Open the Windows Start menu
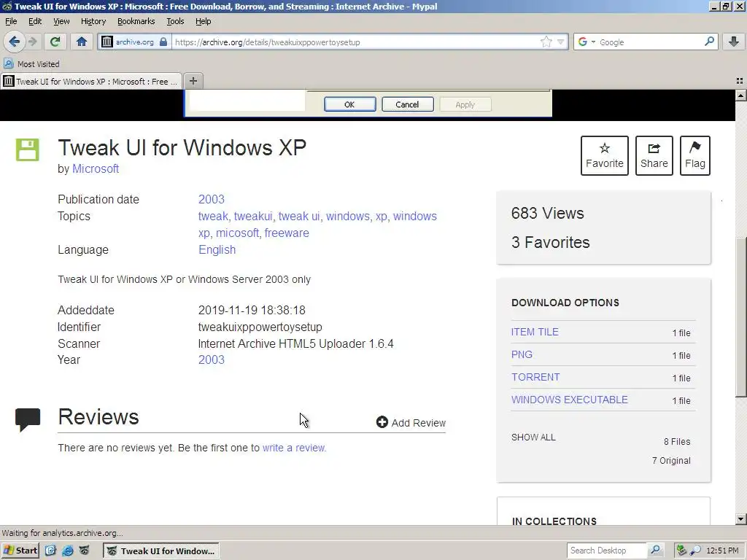This screenshot has height=560, width=747. [20, 551]
